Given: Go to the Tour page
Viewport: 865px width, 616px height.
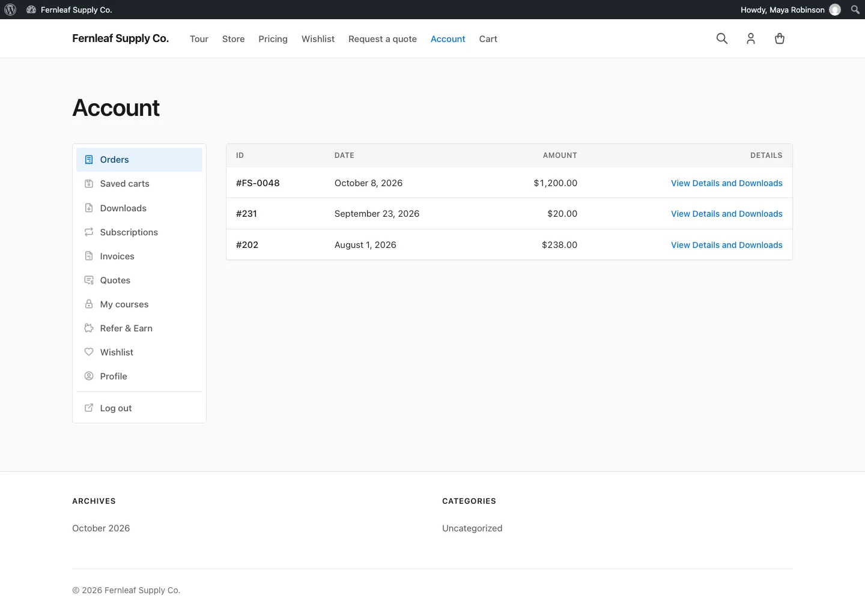Looking at the screenshot, I should point(199,39).
